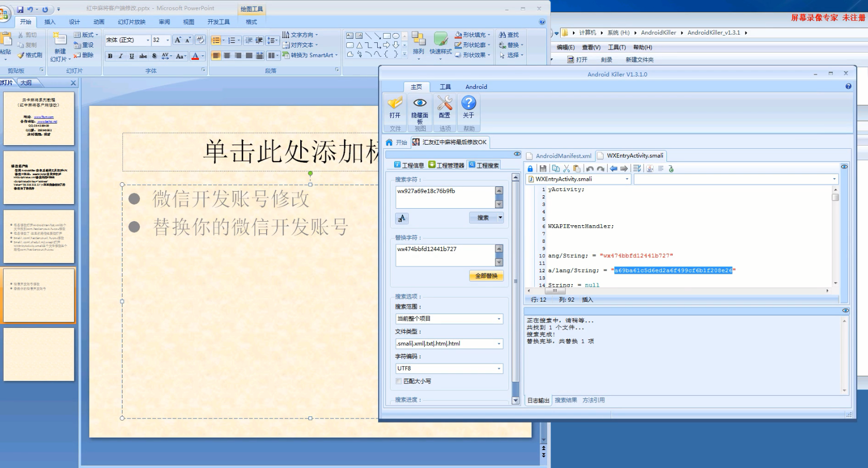Click 转换为 SmartArt button
Viewport: 868px width, 468px height.
(310, 55)
